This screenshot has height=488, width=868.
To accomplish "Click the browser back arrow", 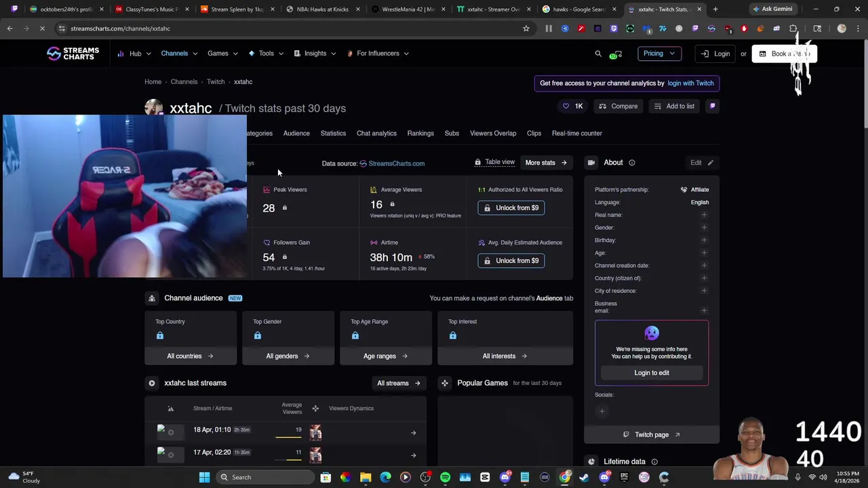I will [x=10, y=28].
